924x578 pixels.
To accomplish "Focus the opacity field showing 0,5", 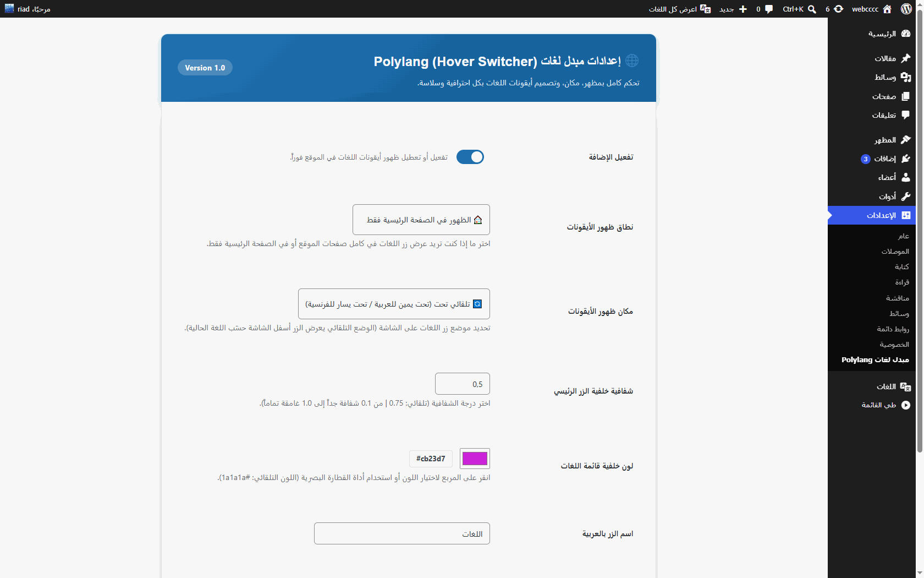I will click(x=463, y=384).
